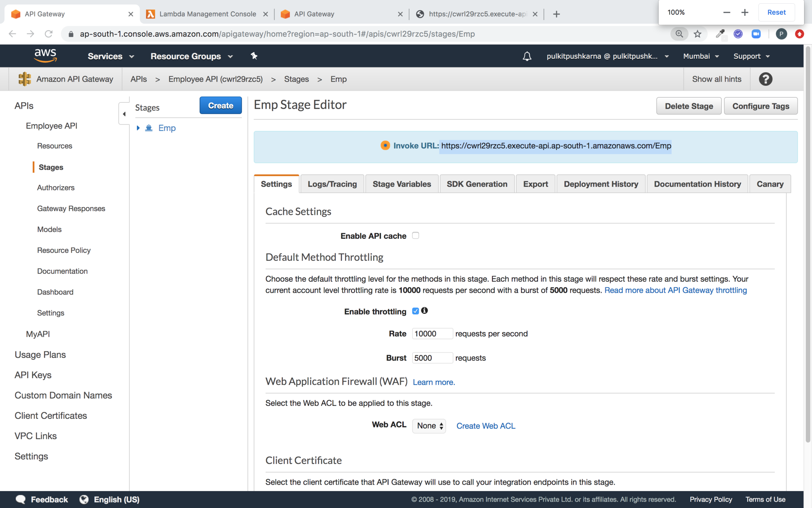Click browser zoom magnifier icon in address bar
812x508 pixels.
[x=679, y=34]
